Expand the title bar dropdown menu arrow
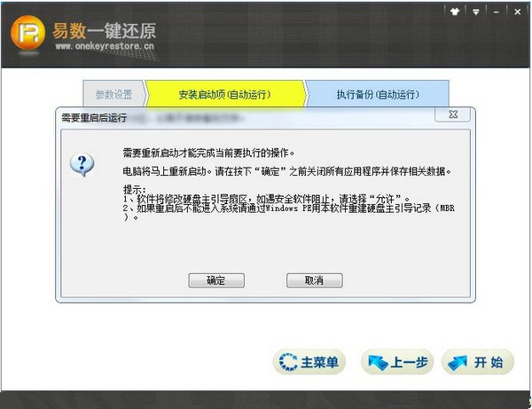This screenshot has width=532, height=409. [476, 11]
